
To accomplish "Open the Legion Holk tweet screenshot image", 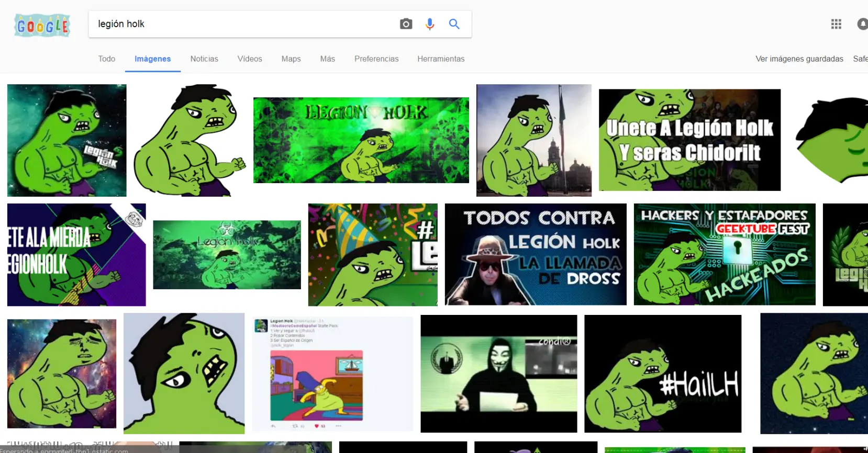I will pos(332,373).
